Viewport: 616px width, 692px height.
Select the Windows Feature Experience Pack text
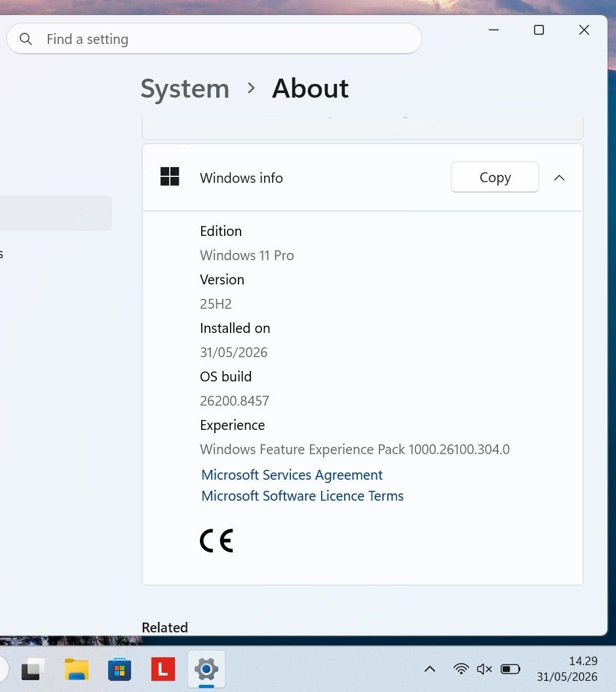(x=355, y=450)
